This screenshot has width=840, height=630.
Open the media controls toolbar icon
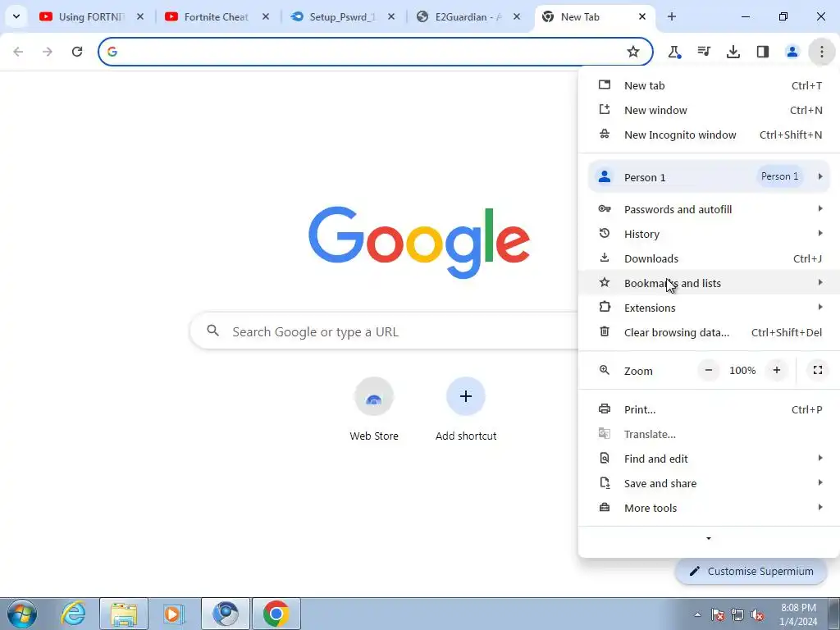pyautogui.click(x=704, y=52)
